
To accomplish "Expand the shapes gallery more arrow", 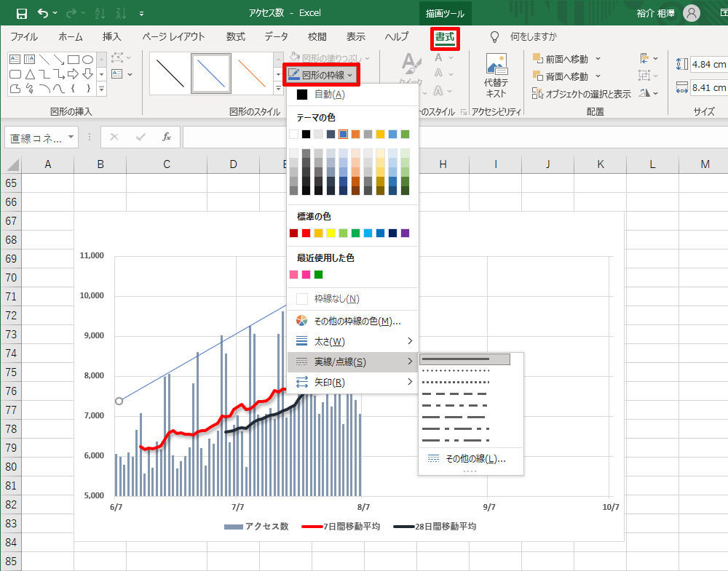I will click(x=101, y=88).
